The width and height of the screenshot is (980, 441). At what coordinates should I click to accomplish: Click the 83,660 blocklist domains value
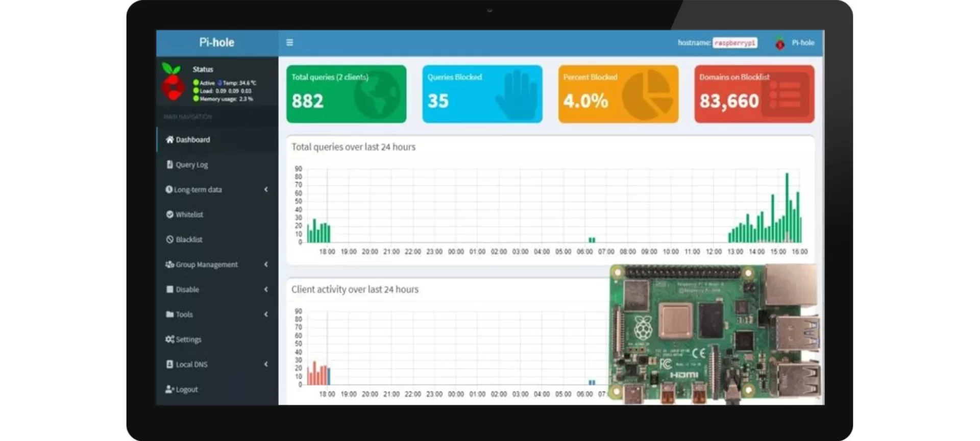pyautogui.click(x=729, y=101)
